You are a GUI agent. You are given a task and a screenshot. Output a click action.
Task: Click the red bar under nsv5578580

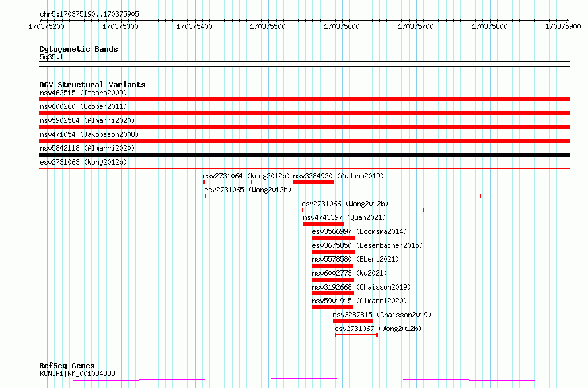point(333,266)
